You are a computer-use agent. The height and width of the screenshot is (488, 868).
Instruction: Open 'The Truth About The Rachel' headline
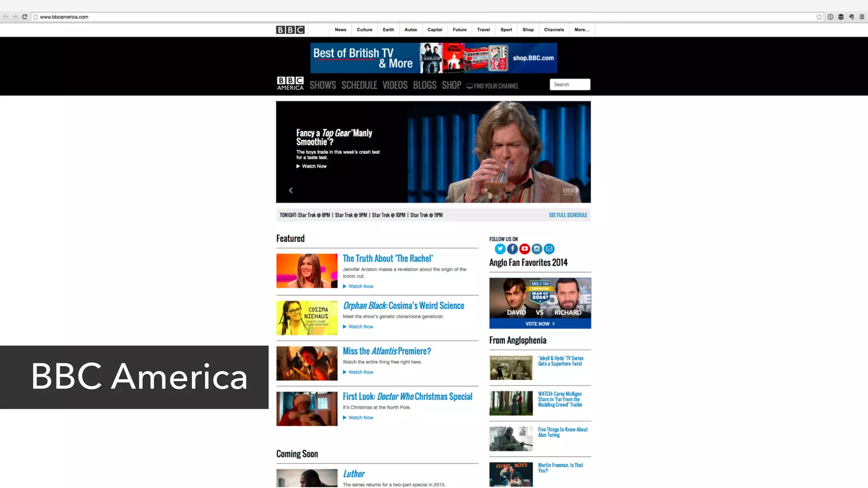[388, 258]
